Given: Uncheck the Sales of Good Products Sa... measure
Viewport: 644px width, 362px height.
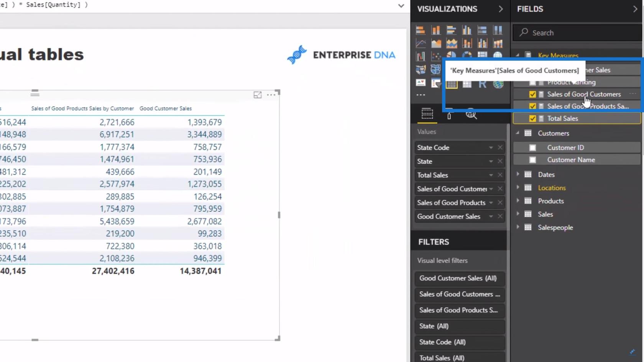Looking at the screenshot, I should point(532,106).
